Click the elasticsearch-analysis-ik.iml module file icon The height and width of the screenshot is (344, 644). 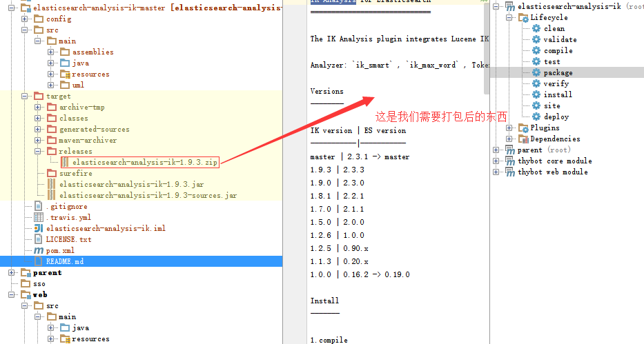pyautogui.click(x=39, y=228)
